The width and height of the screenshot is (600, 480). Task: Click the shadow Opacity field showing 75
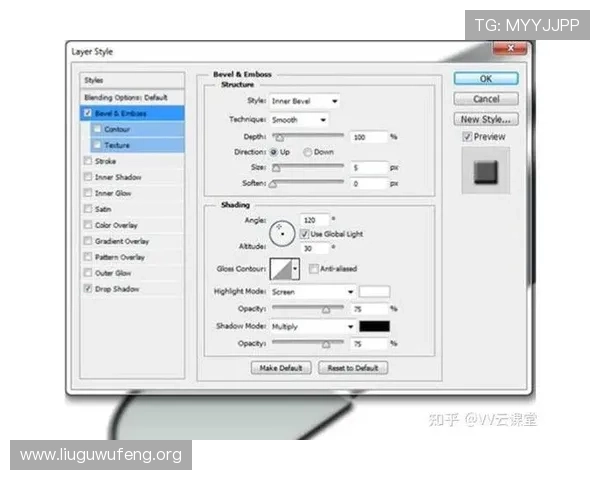(368, 344)
